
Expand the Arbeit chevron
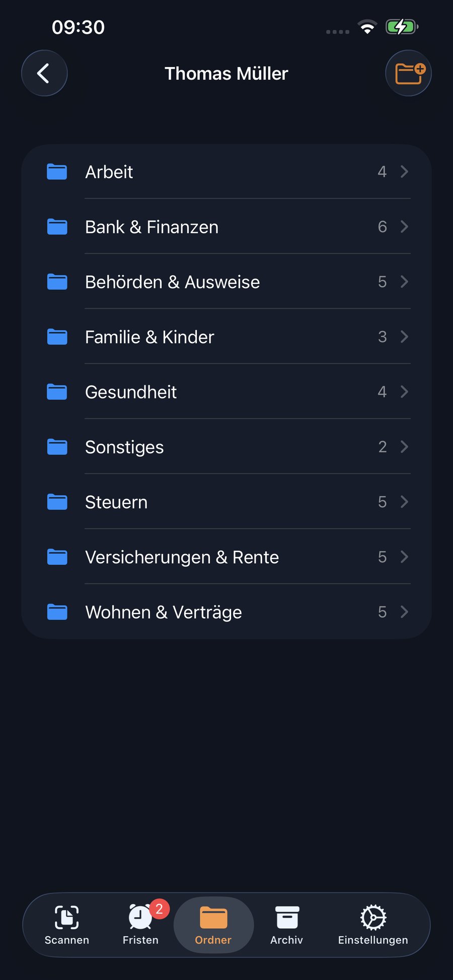tap(404, 172)
